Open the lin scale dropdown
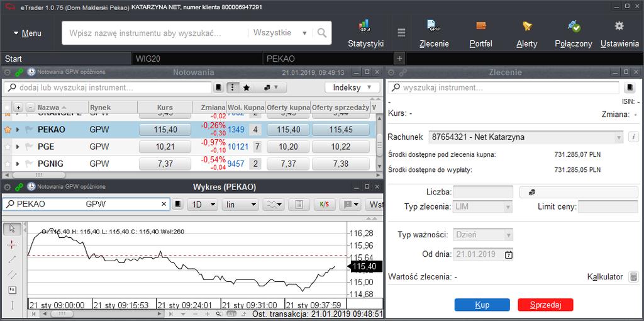The image size is (644, 321). 240,205
